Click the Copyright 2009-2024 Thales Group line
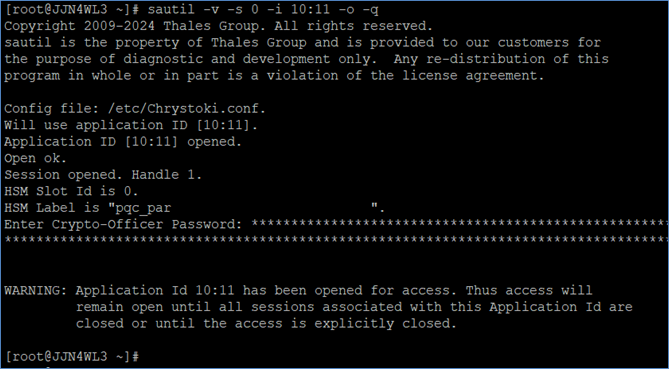The image size is (669, 369). coord(218,26)
